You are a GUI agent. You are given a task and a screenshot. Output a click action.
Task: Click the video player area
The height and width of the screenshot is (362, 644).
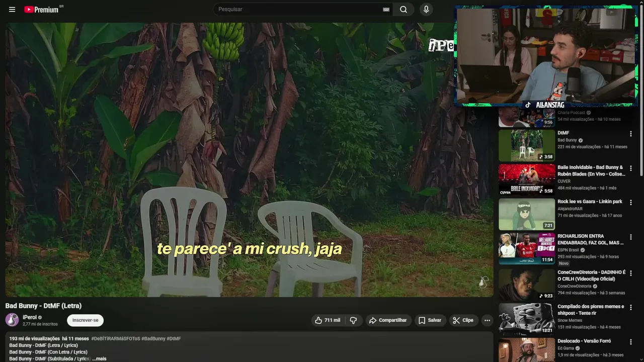coord(249,159)
